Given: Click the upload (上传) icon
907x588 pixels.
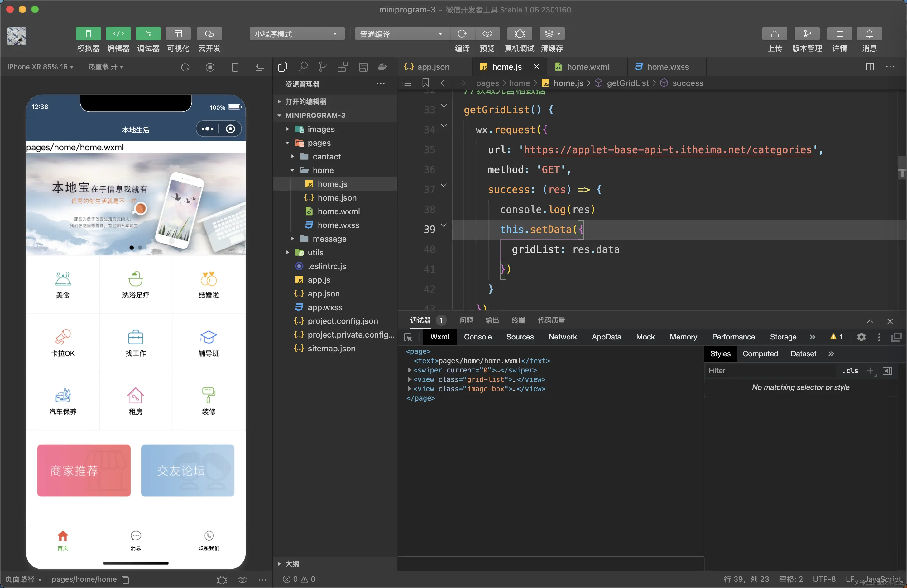Looking at the screenshot, I should [775, 34].
